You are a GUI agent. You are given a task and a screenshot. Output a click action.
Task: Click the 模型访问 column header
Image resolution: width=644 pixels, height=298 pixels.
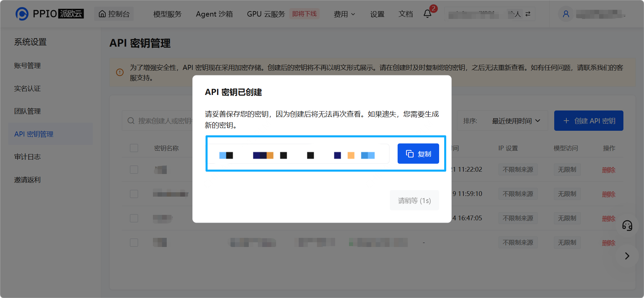pyautogui.click(x=566, y=148)
